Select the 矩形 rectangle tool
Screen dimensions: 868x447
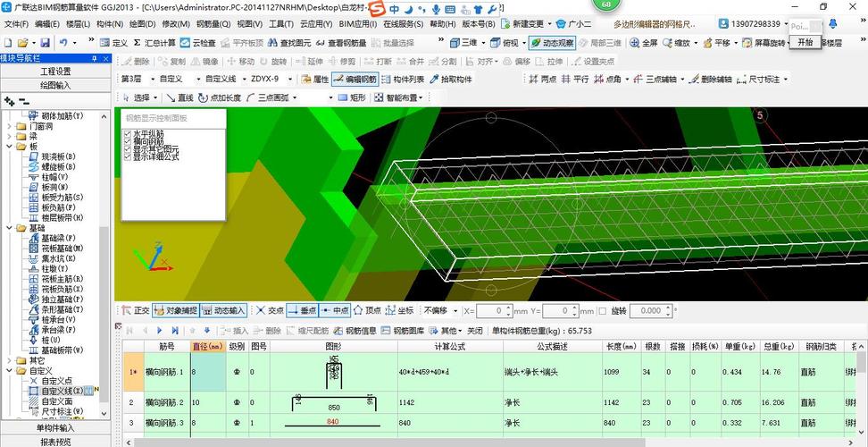pyautogui.click(x=353, y=97)
